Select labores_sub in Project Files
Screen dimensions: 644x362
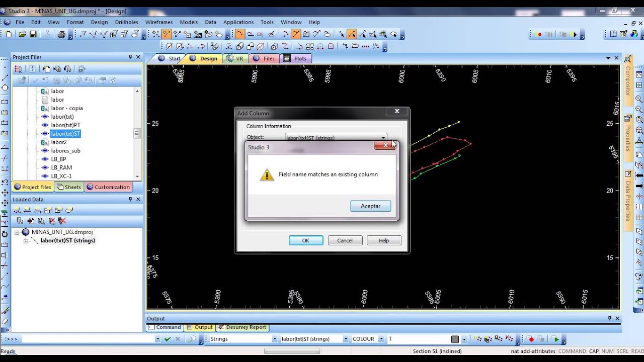tap(65, 151)
